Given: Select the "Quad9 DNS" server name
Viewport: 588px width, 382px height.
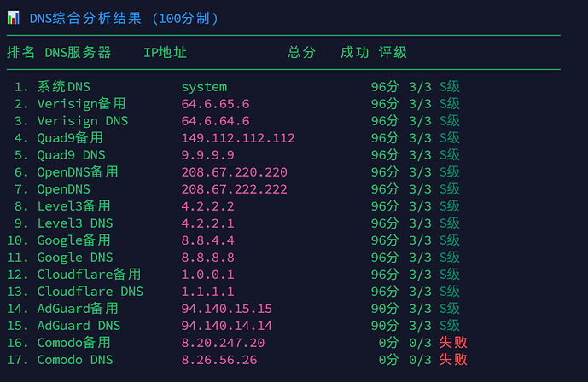Looking at the screenshot, I should tap(71, 155).
